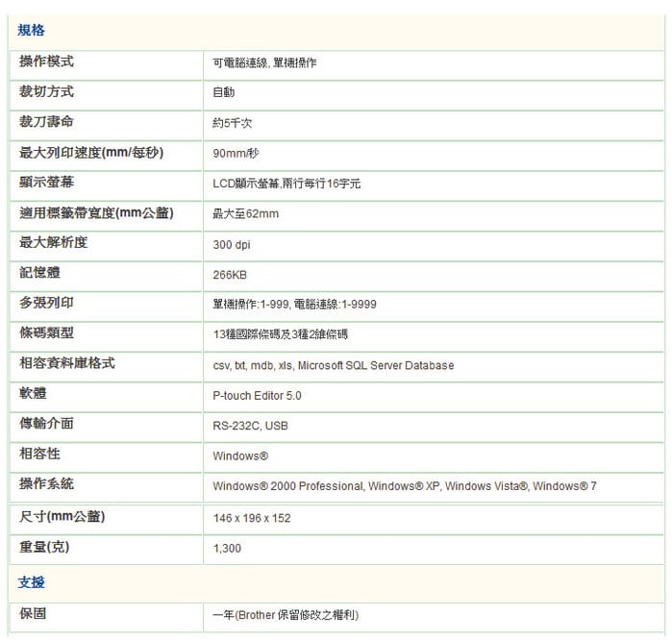
Task: Click the 保固 one-year warranty text
Action: tap(286, 615)
